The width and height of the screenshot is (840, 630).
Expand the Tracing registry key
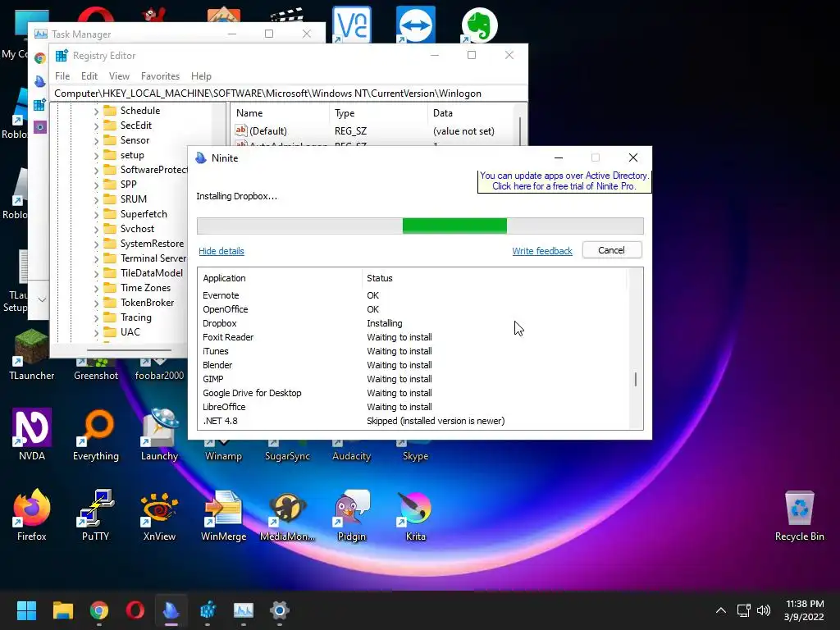tap(97, 317)
